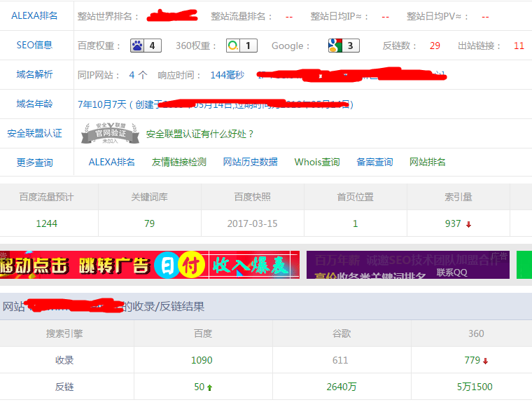Click the 反链数 value 29
The width and height of the screenshot is (532, 407).
[435, 46]
